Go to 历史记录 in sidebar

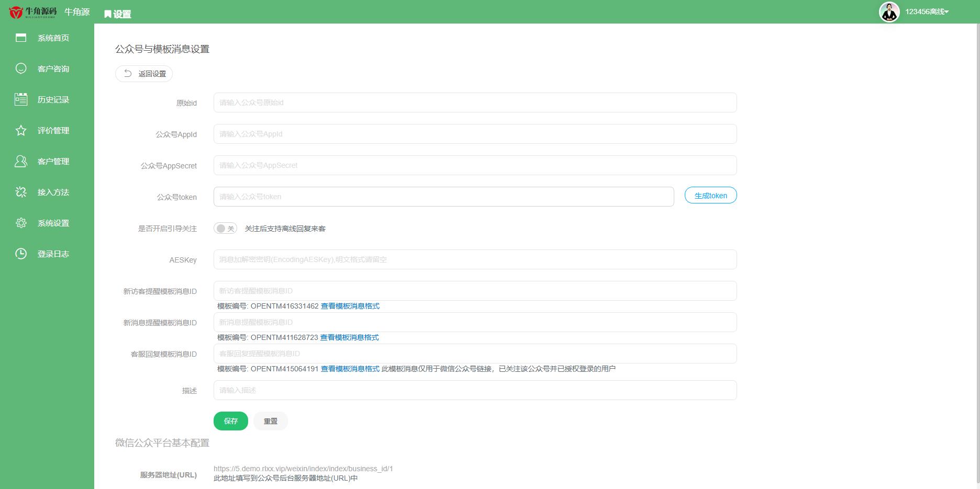click(47, 99)
